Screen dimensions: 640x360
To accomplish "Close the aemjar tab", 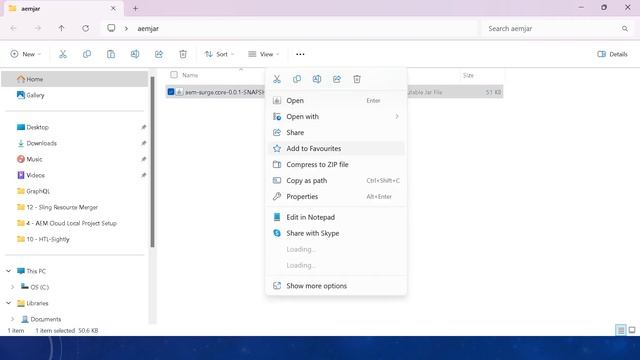I will [113, 8].
